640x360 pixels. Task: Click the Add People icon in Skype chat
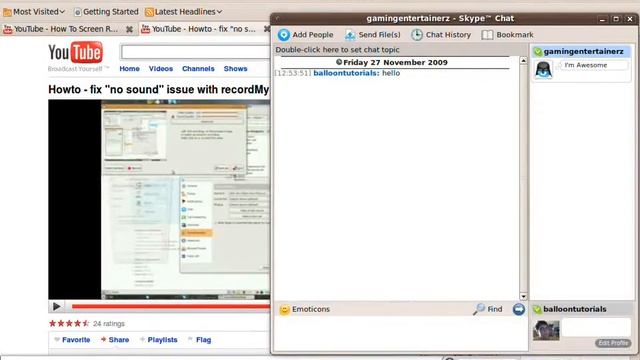(284, 35)
